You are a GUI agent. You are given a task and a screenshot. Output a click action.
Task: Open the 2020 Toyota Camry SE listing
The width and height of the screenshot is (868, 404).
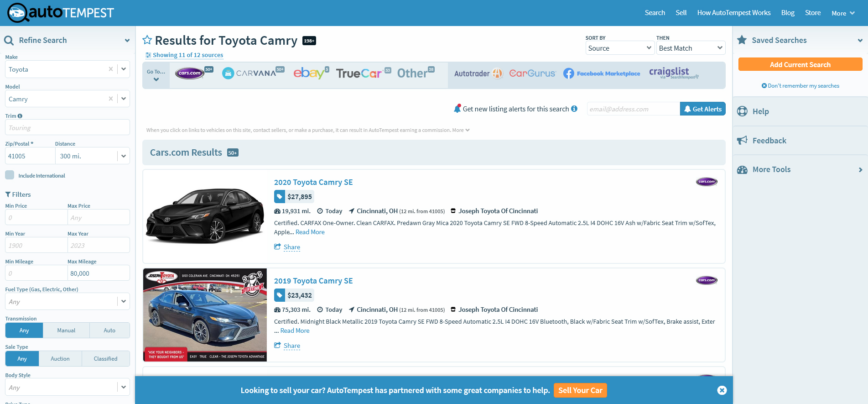(313, 182)
